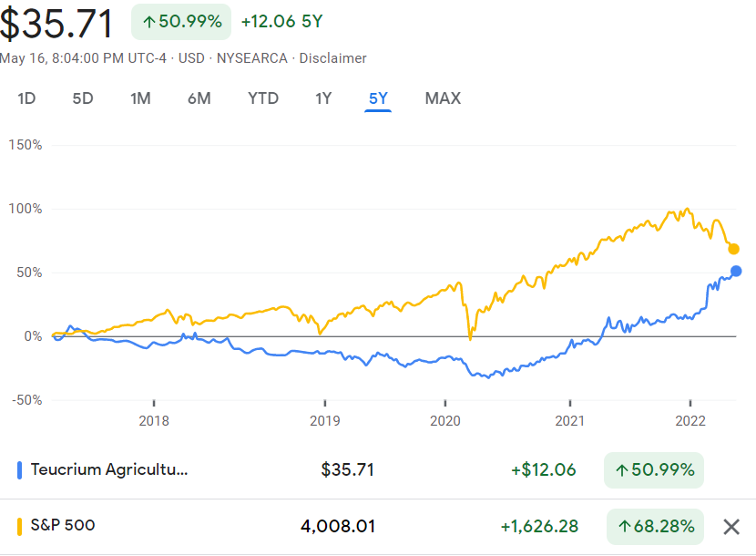Switch chart to the 6M range
Viewport: 756px width, 556px height.
pos(199,98)
